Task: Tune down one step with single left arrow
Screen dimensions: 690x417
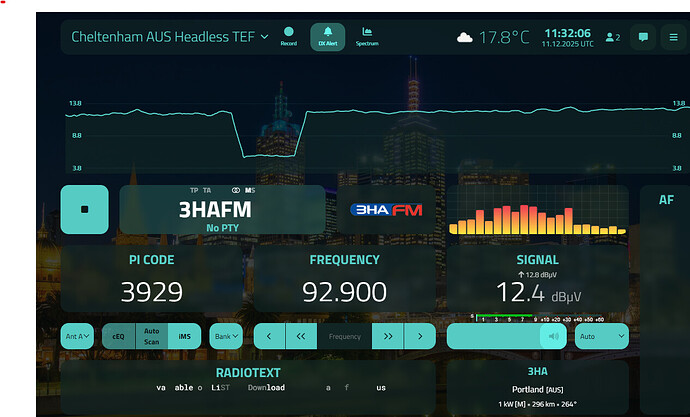Action: click(x=269, y=337)
